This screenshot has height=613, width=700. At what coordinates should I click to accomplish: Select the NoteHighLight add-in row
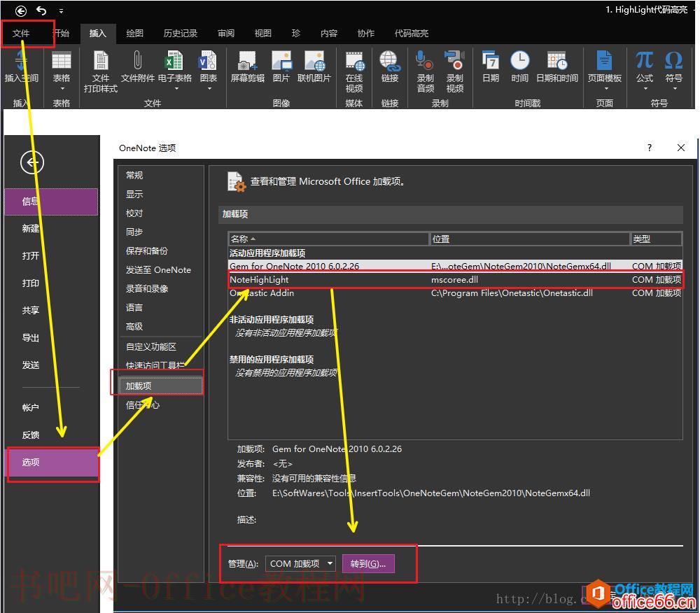tap(455, 280)
